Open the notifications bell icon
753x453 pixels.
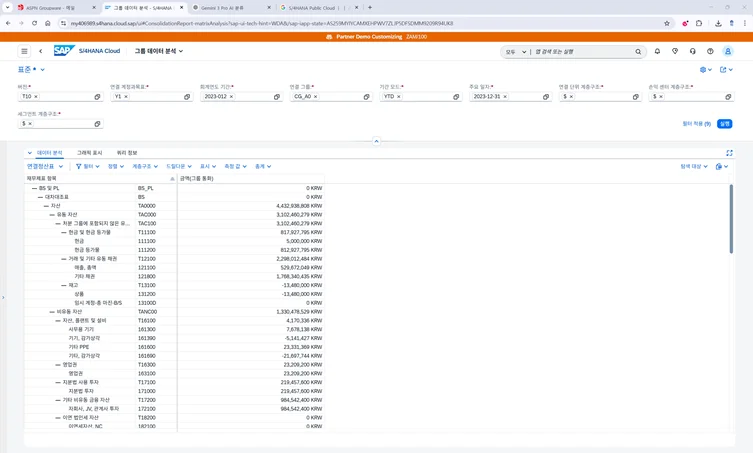pyautogui.click(x=657, y=51)
